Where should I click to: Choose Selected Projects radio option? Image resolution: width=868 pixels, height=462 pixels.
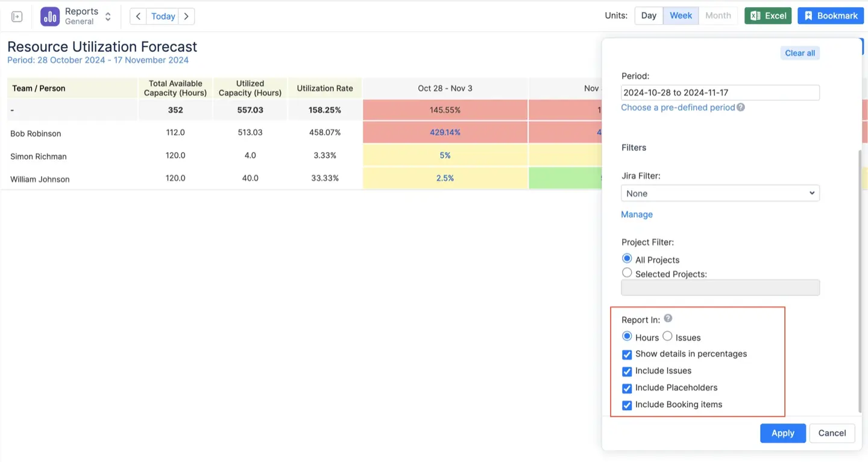627,272
